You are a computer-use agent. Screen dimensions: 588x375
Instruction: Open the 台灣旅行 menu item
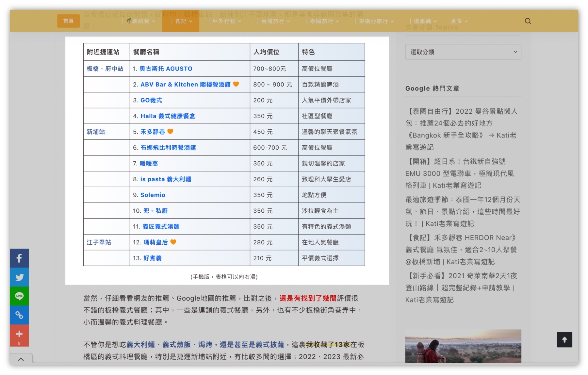click(274, 21)
